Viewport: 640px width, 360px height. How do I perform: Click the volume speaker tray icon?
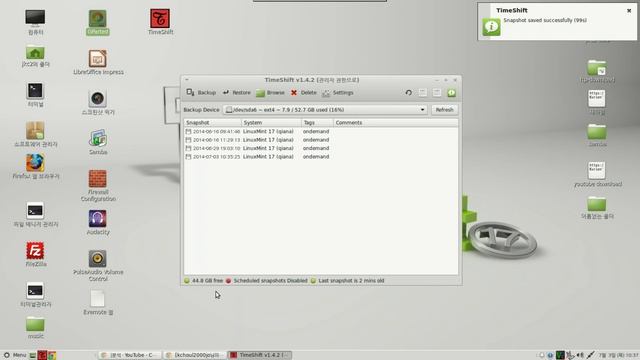tap(580, 355)
